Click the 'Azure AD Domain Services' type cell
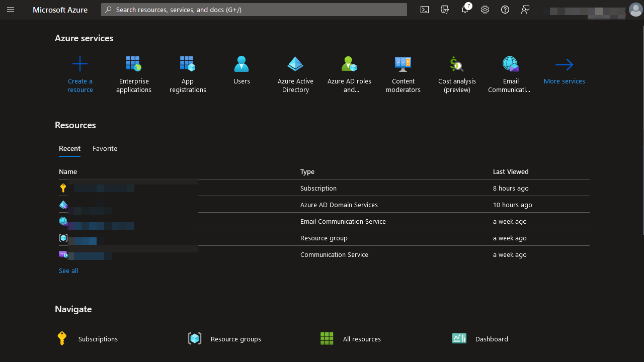644x362 pixels. tap(339, 205)
